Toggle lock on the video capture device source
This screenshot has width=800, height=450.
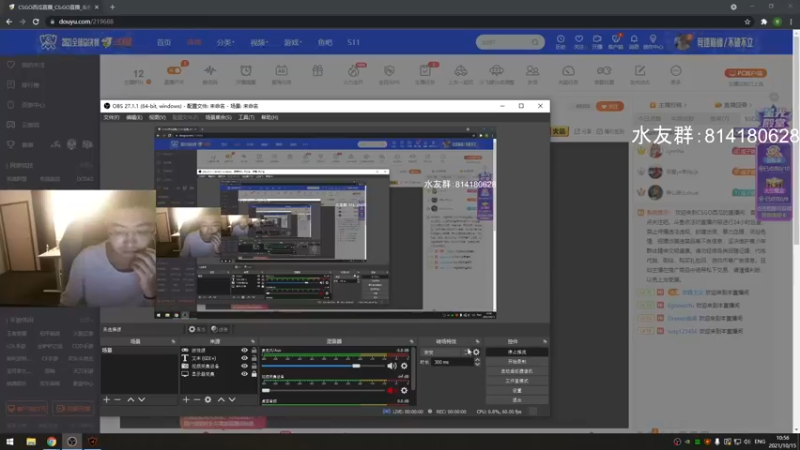tap(254, 366)
